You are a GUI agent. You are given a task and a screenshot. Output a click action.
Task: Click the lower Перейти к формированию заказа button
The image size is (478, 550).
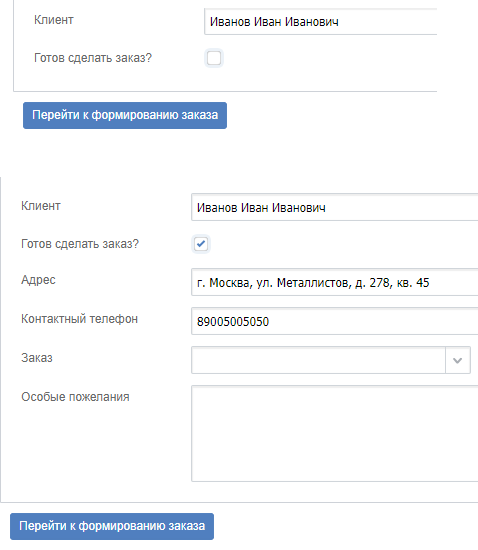[x=112, y=526]
